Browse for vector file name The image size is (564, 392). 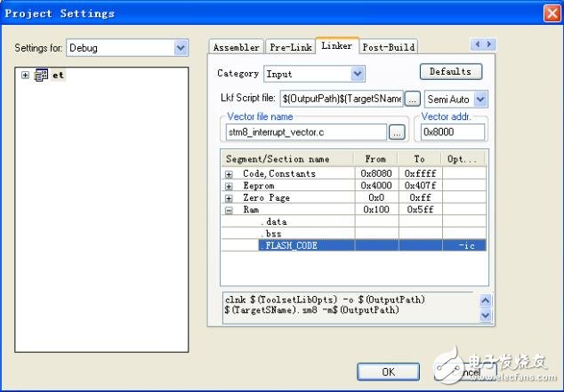point(397,132)
